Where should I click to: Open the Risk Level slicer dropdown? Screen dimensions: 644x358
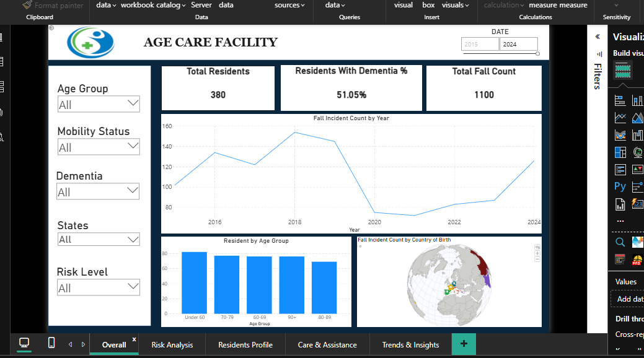(x=132, y=287)
